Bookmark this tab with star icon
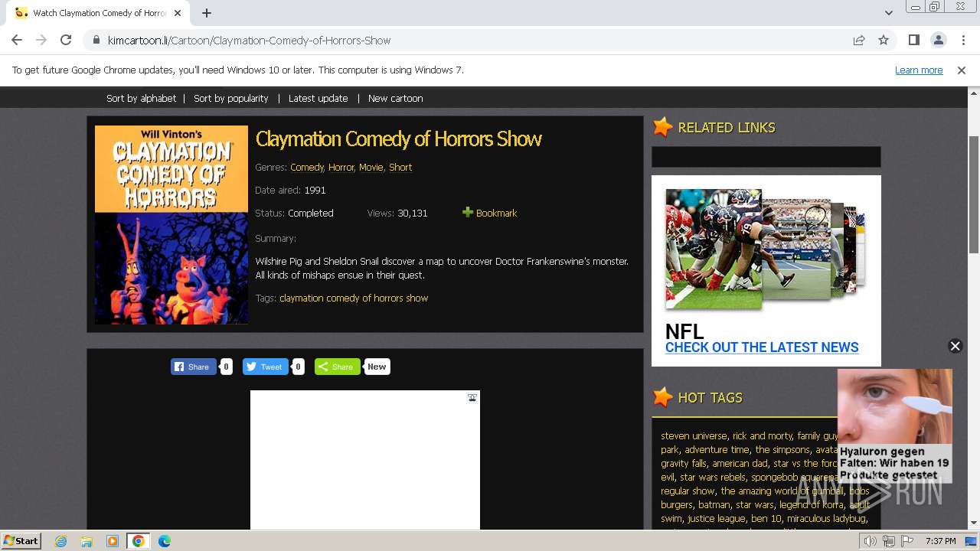This screenshot has width=980, height=551. [884, 40]
